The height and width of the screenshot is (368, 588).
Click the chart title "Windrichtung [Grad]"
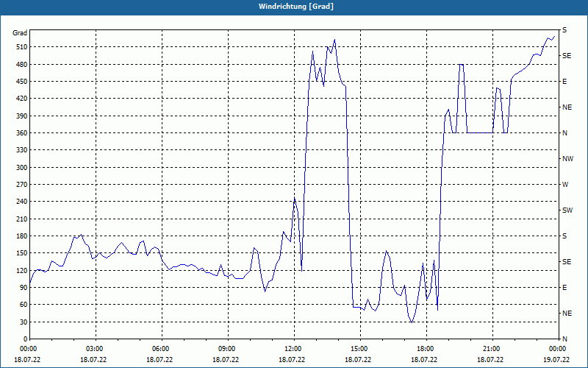pos(296,7)
